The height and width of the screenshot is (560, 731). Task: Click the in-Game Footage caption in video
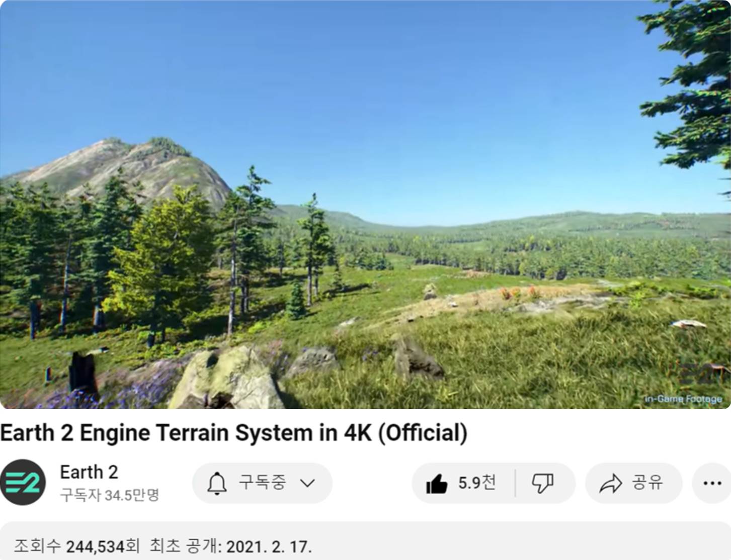coord(683,399)
